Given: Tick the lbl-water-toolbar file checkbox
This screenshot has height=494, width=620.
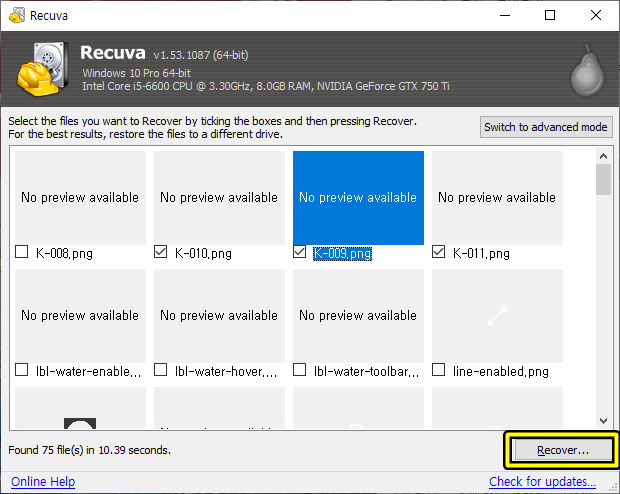Looking at the screenshot, I should coord(299,370).
